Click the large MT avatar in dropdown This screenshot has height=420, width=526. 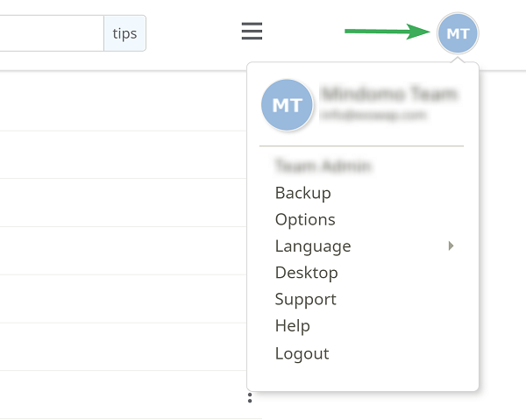287,105
